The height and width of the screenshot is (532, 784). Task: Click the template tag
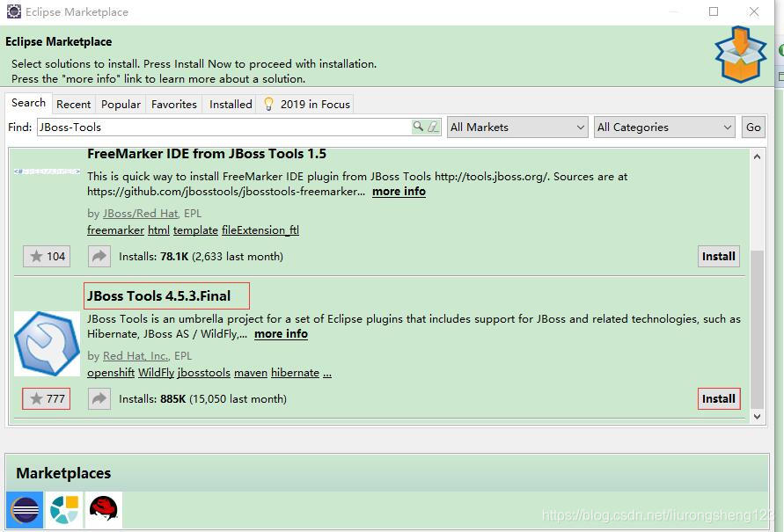(195, 230)
